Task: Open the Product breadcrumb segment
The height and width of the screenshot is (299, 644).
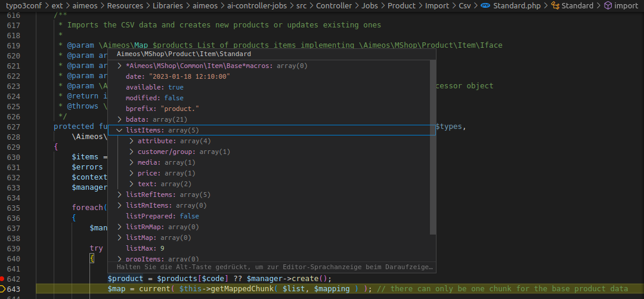Action: (402, 6)
